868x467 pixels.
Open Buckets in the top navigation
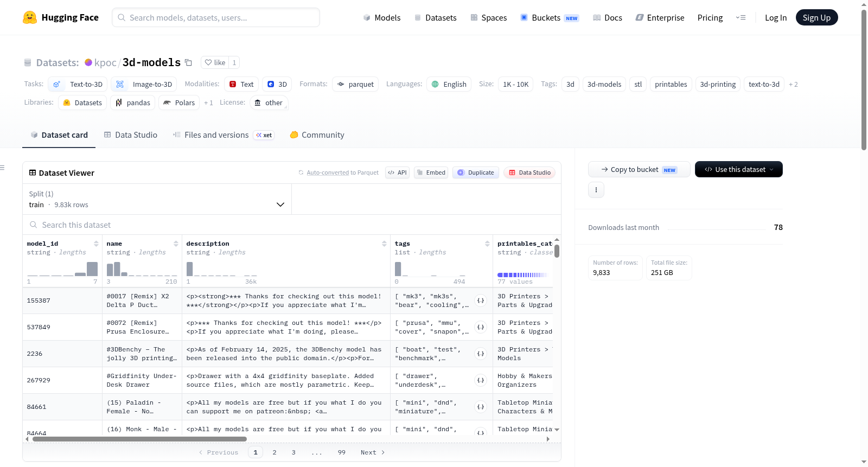coord(550,18)
